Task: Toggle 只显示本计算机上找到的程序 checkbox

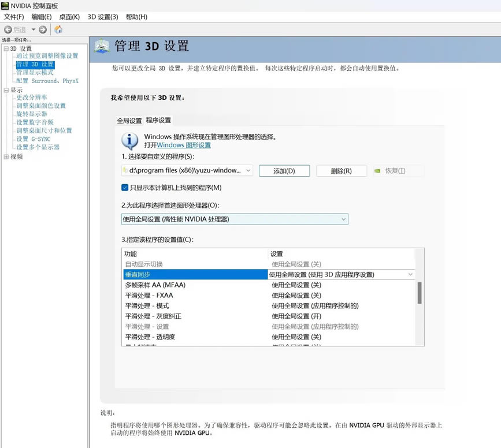Action: point(125,188)
